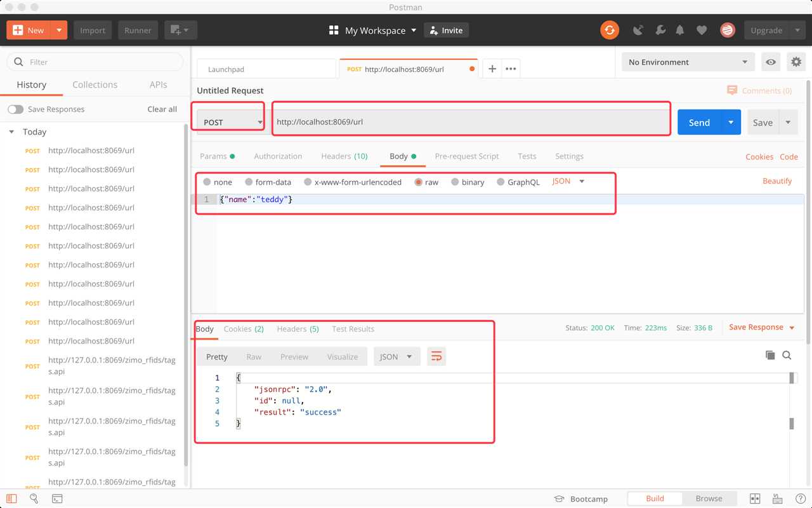Open the request Tests tab

point(527,156)
